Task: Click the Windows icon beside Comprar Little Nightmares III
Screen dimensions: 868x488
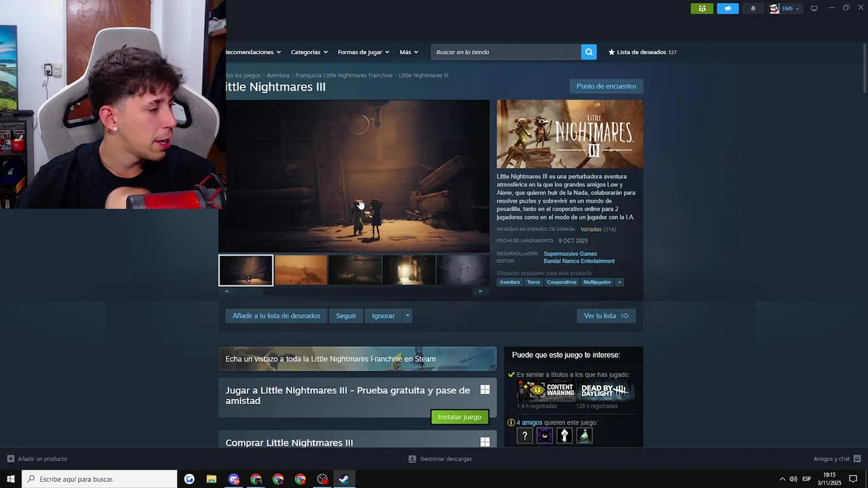Action: [x=485, y=442]
